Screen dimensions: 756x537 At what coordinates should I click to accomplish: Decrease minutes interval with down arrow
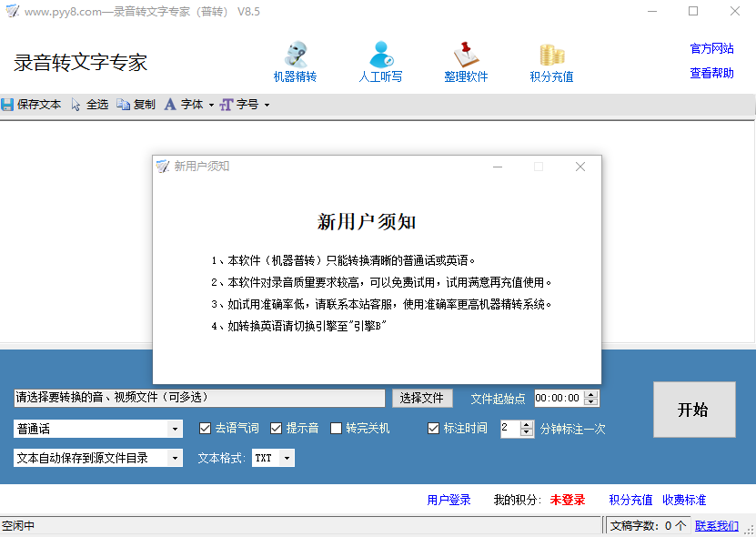[527, 432]
